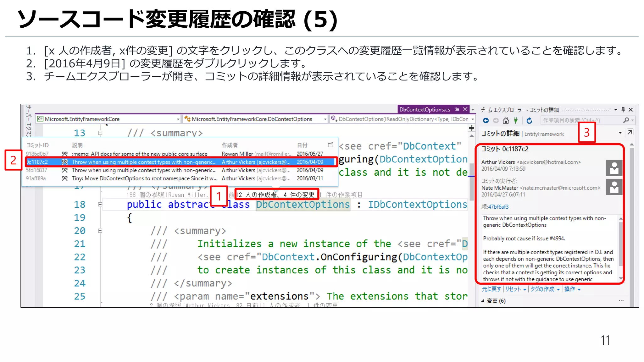Click CodeLens 1 件の作業項目 indicator
This screenshot has height=362, width=644.
341,195
